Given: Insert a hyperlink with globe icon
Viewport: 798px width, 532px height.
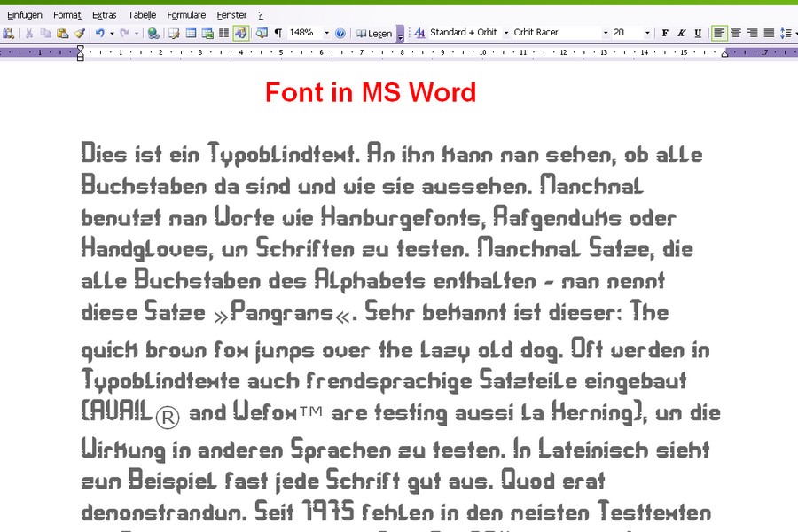Looking at the screenshot, I should tap(153, 34).
